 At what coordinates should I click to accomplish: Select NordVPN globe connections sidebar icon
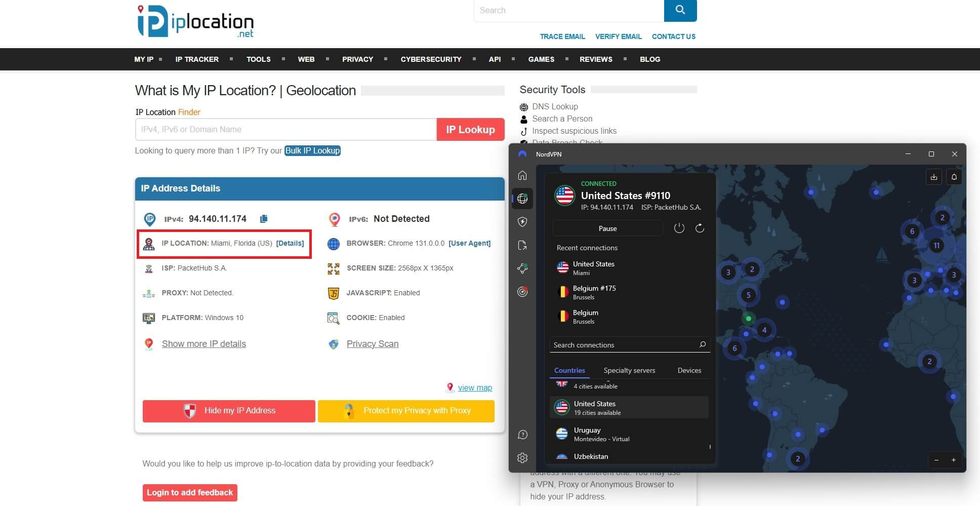click(522, 199)
